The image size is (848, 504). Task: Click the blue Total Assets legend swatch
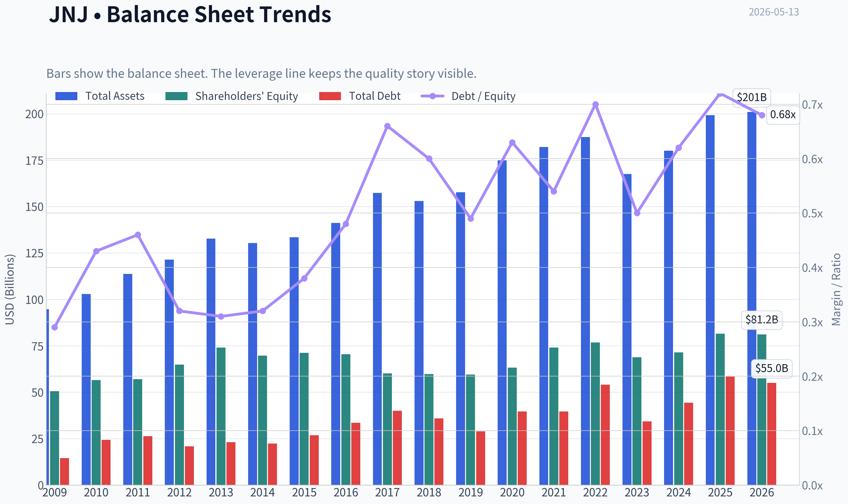point(66,96)
